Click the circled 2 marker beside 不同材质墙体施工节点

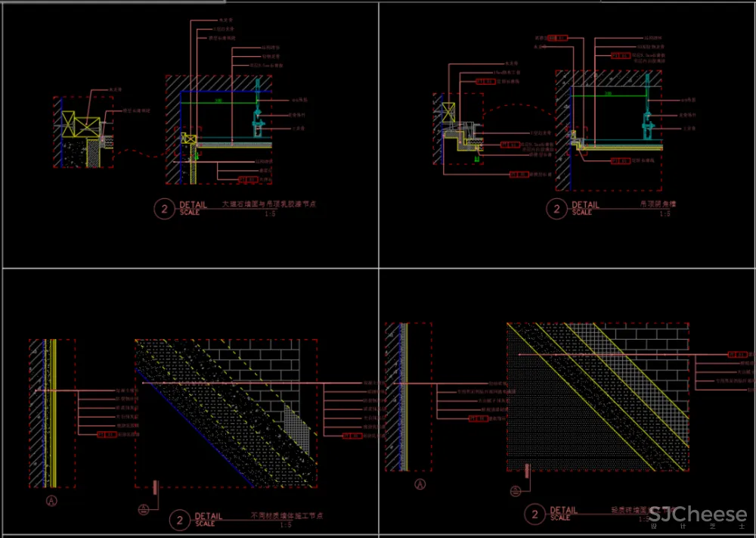pyautogui.click(x=179, y=520)
